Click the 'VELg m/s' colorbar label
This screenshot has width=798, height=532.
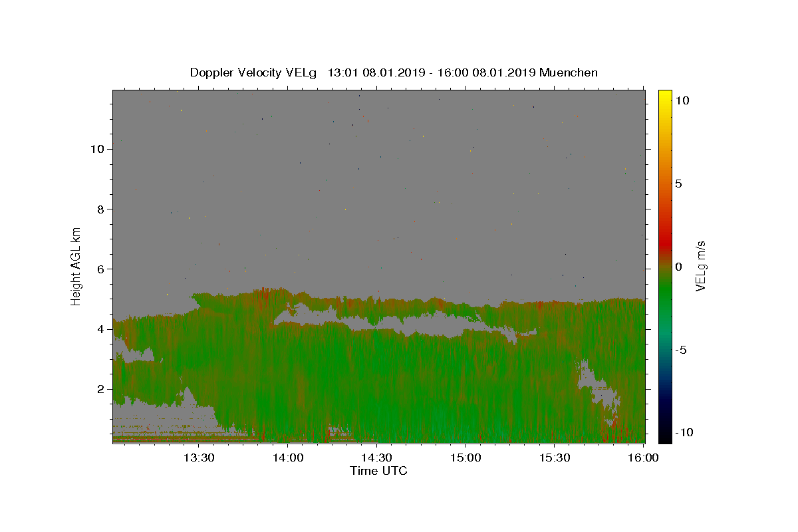pos(700,266)
